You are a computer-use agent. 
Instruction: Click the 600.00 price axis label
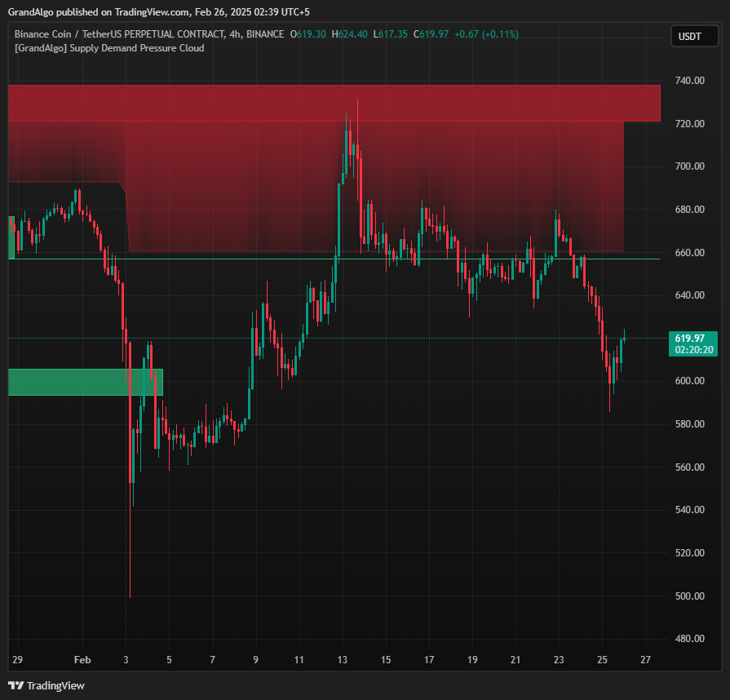(689, 381)
